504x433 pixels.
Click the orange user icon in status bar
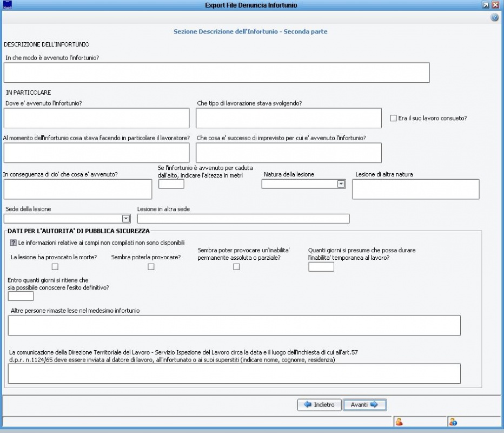point(399,422)
